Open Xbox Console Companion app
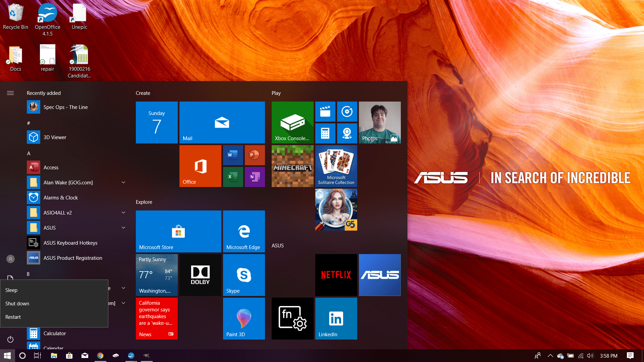644x362 pixels. [292, 122]
